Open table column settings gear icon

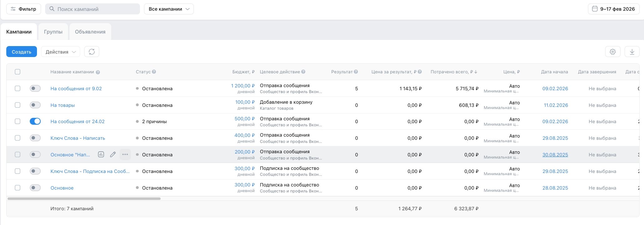tap(613, 52)
